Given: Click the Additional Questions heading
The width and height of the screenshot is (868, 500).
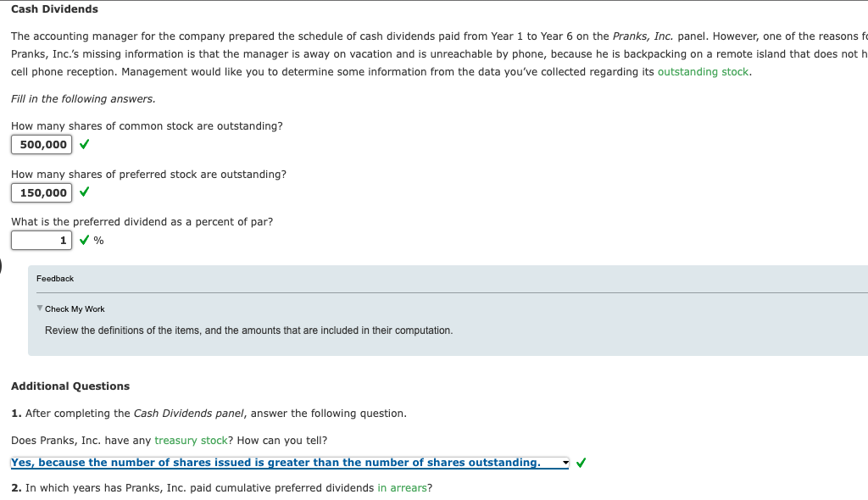Looking at the screenshot, I should click(x=70, y=386).
